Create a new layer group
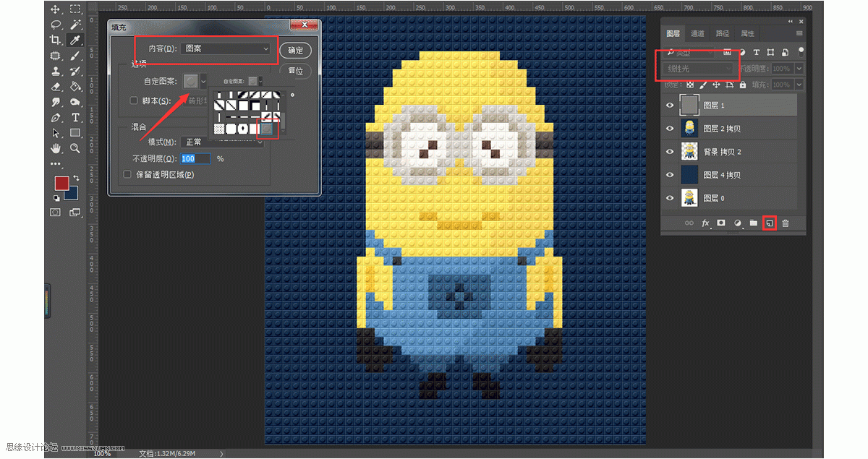This screenshot has width=868, height=459. tap(754, 223)
